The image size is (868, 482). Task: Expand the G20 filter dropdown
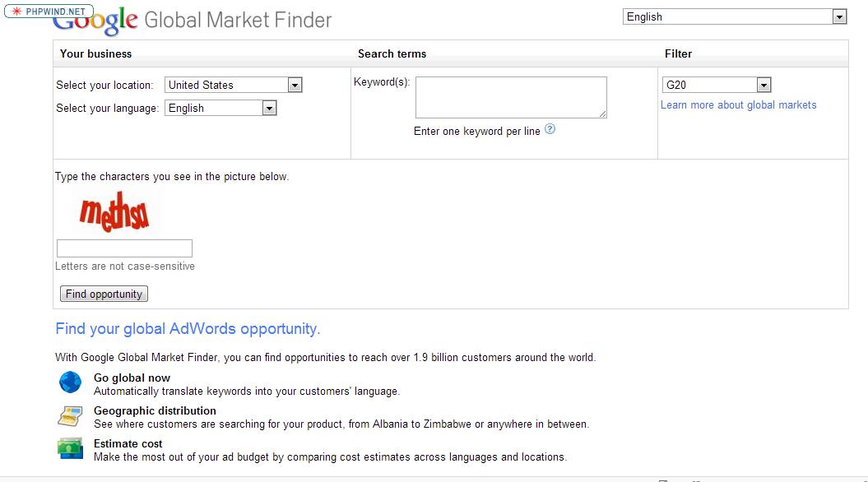point(717,85)
